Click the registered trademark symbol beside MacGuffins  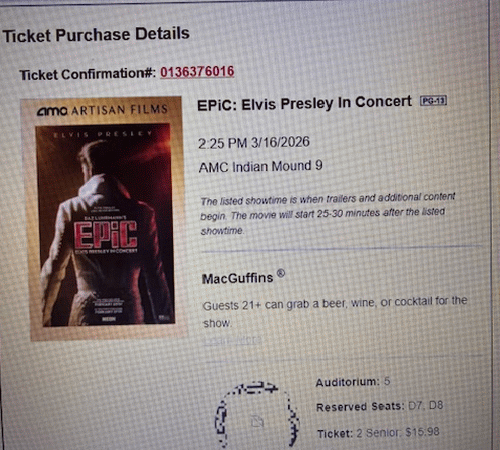(x=281, y=273)
